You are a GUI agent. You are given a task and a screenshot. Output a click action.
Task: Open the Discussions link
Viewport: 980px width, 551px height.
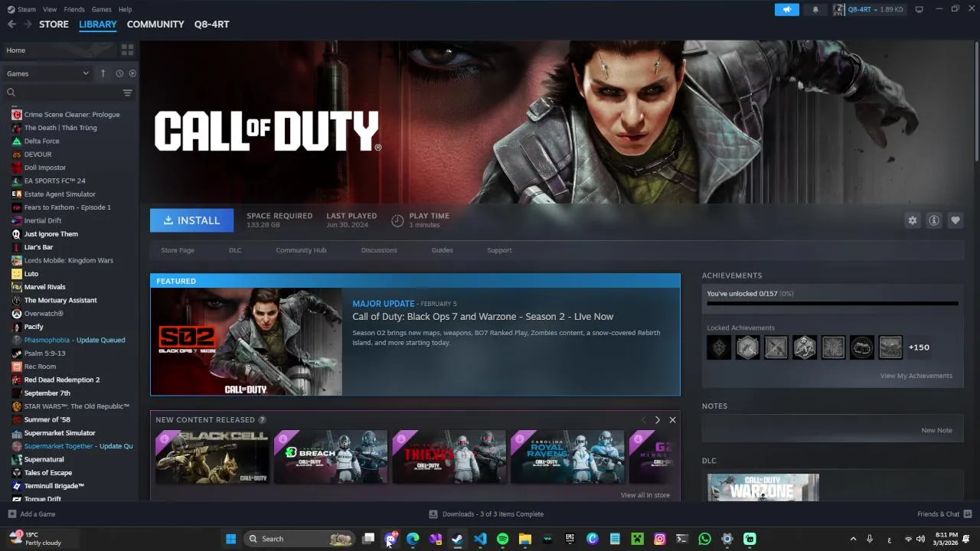(379, 250)
